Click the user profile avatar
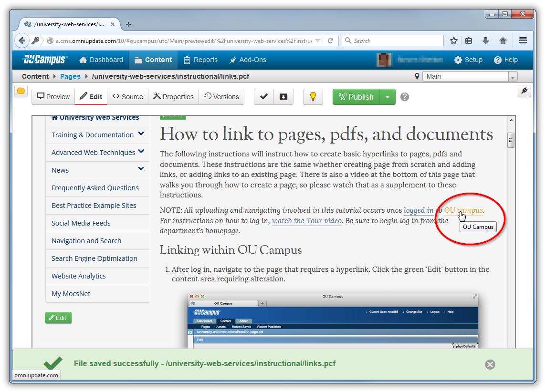This screenshot has width=545, height=392. 384,60
